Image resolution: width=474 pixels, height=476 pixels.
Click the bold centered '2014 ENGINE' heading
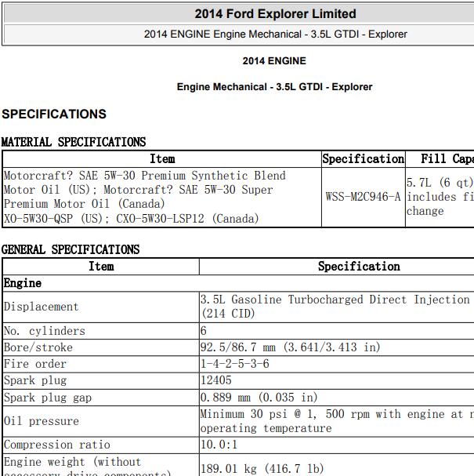click(x=274, y=61)
